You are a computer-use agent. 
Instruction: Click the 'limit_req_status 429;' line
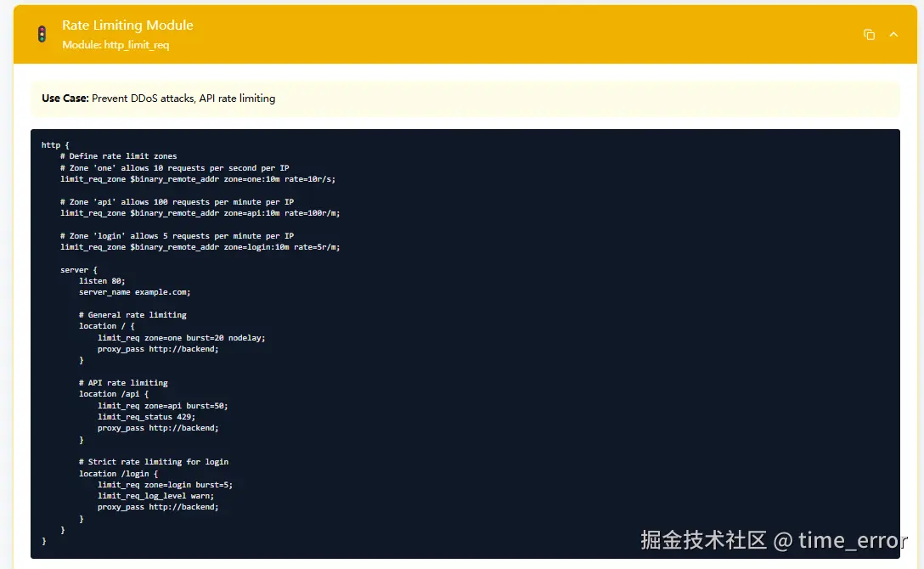(146, 417)
